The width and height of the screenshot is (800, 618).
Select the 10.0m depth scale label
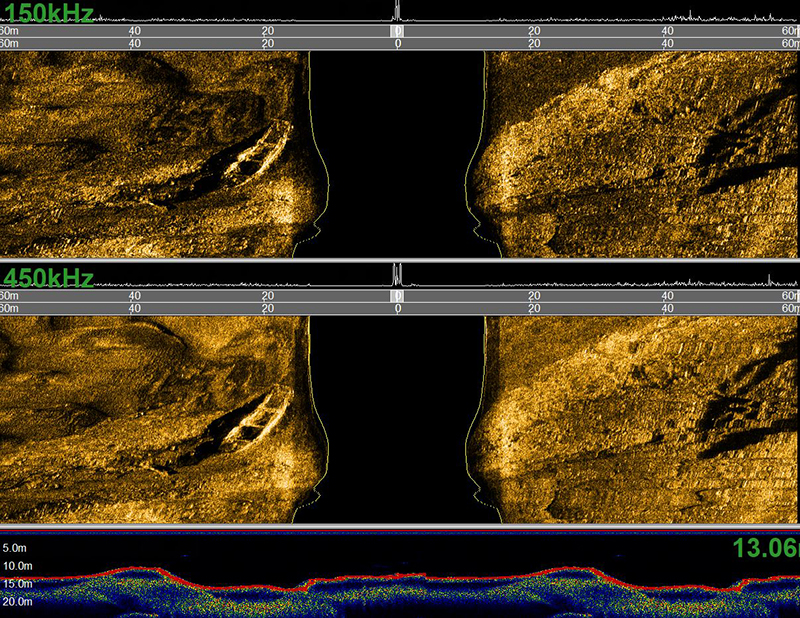(x=16, y=565)
